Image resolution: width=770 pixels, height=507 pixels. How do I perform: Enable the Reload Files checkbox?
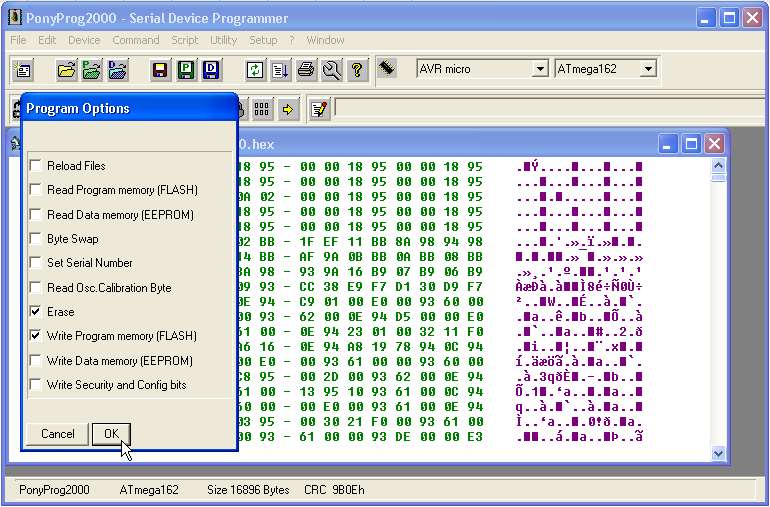pos(36,166)
